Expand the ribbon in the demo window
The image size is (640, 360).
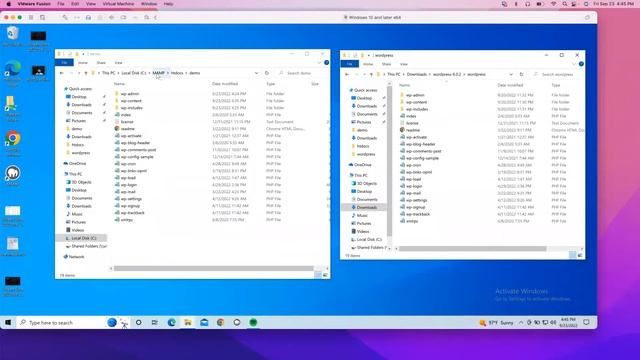pos(320,62)
